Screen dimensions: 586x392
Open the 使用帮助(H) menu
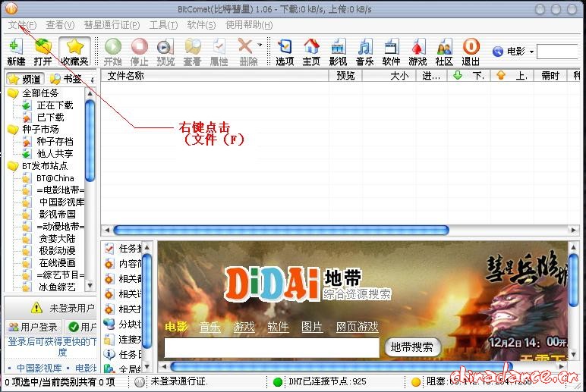(x=249, y=25)
